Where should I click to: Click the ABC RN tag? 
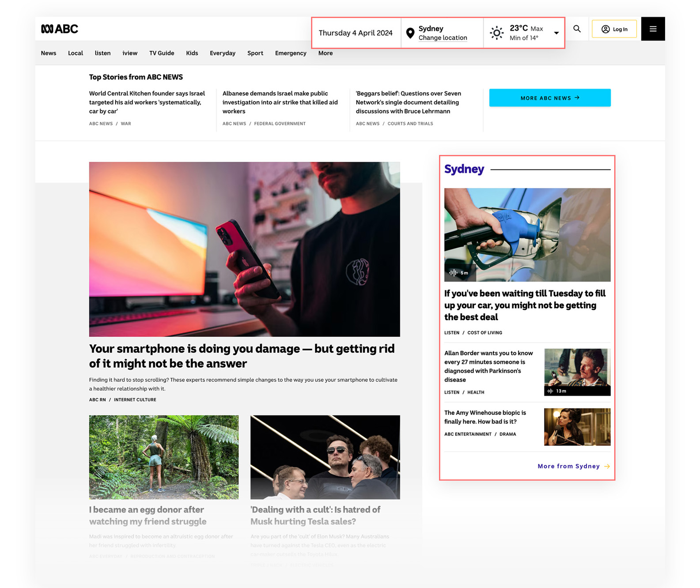[x=98, y=400]
